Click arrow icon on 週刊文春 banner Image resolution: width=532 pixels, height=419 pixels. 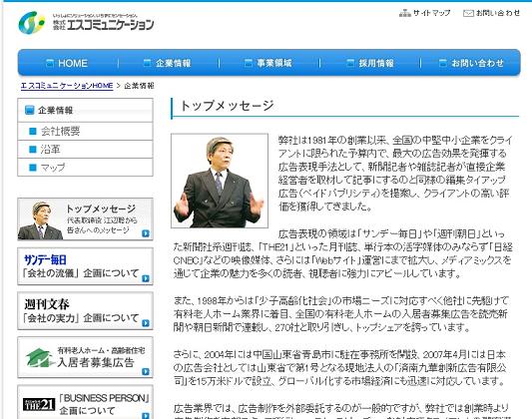pos(146,323)
